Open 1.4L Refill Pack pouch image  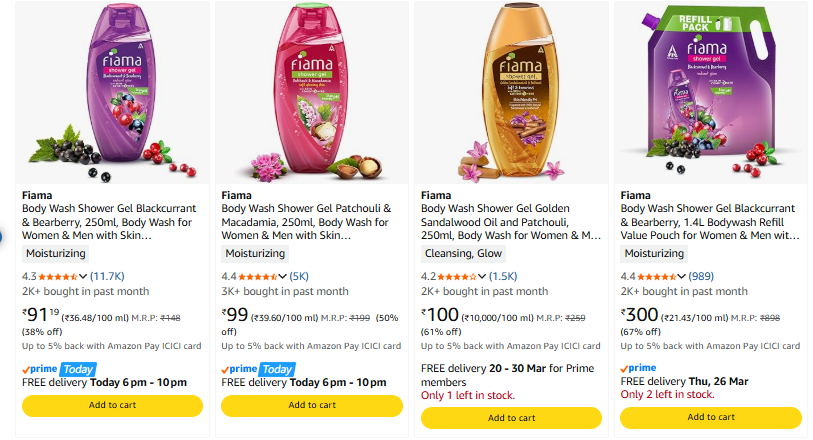710,92
